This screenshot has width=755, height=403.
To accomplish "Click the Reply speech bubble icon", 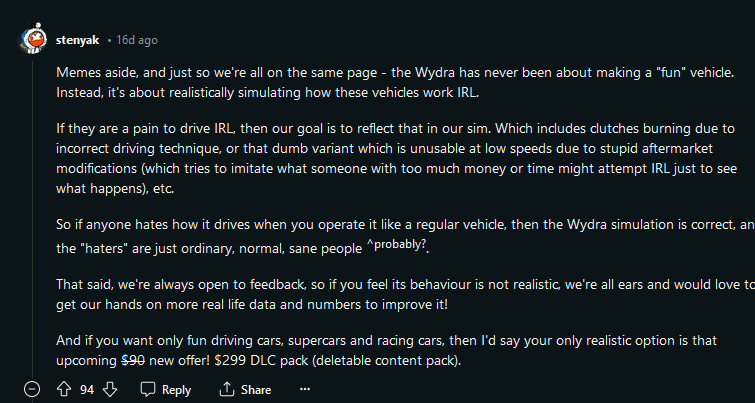I will [147, 389].
